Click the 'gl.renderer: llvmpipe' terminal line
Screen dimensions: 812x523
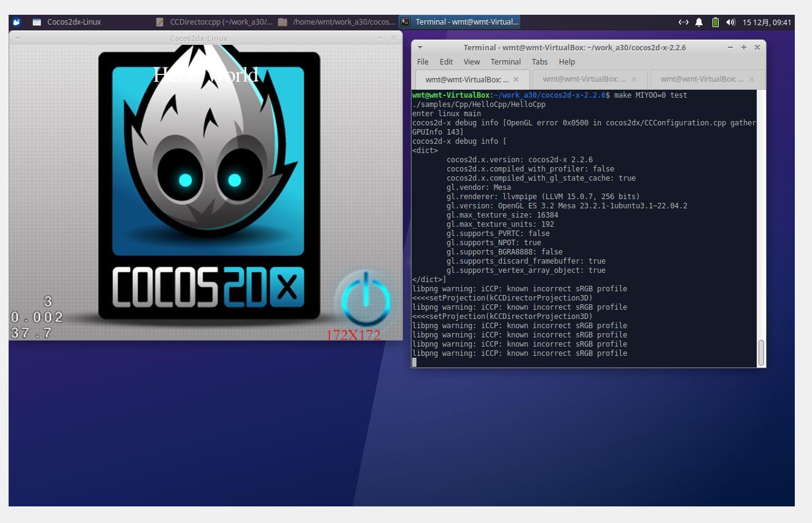tap(543, 197)
